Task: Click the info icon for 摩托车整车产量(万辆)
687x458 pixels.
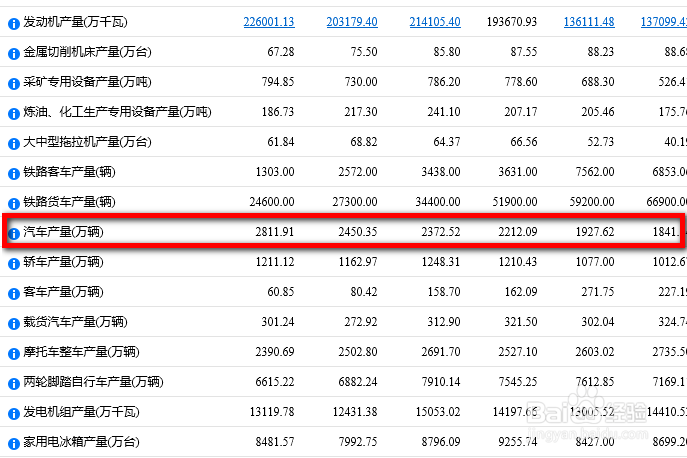Action: coord(14,353)
